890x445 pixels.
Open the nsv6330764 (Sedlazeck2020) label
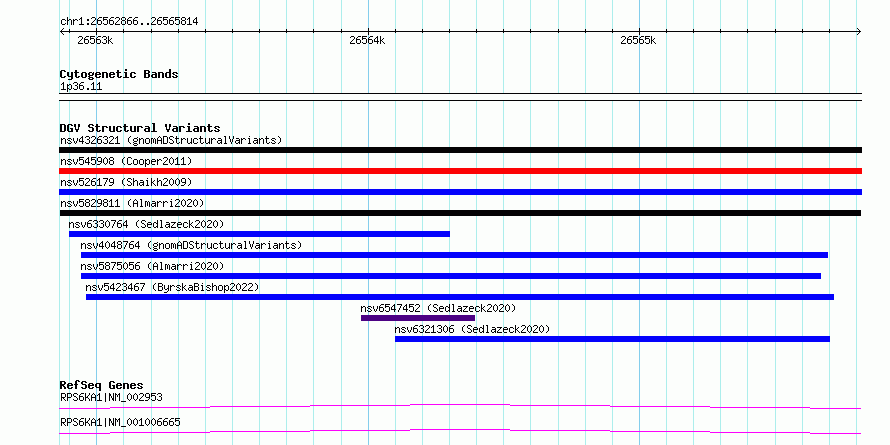(x=146, y=224)
